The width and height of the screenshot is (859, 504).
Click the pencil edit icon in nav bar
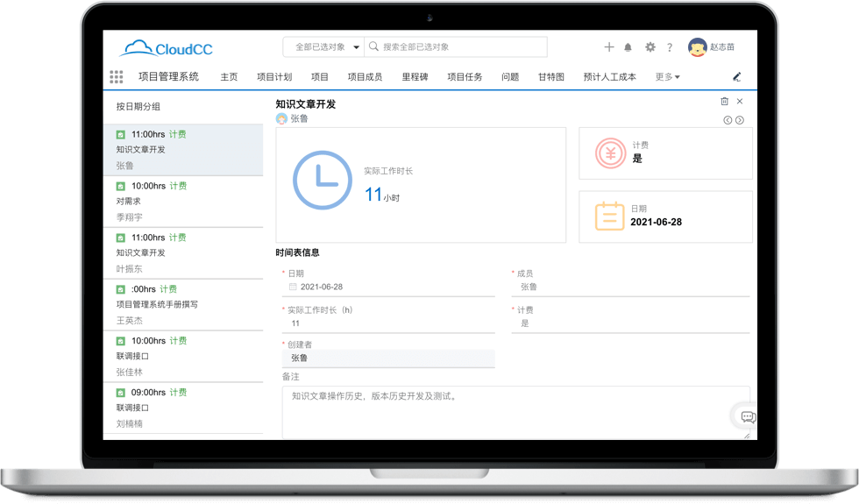[x=736, y=77]
